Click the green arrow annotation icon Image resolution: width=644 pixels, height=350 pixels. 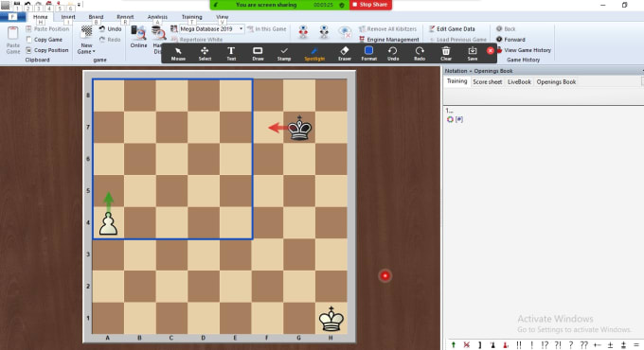[x=454, y=345]
